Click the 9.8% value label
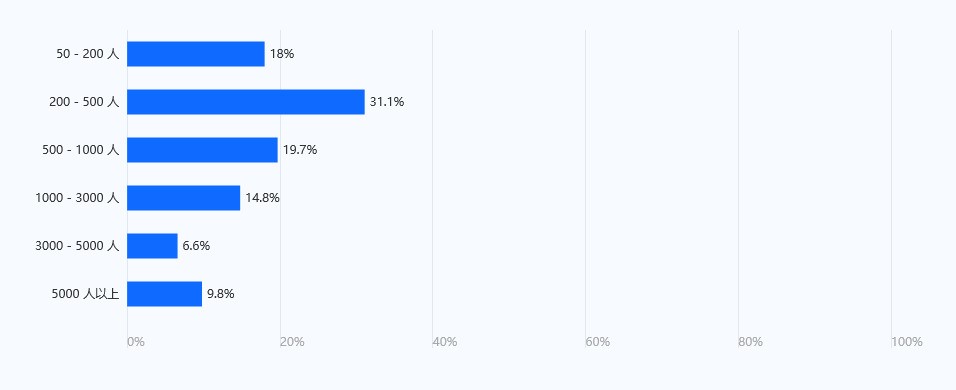Screen dimensions: 956x390 coord(221,294)
